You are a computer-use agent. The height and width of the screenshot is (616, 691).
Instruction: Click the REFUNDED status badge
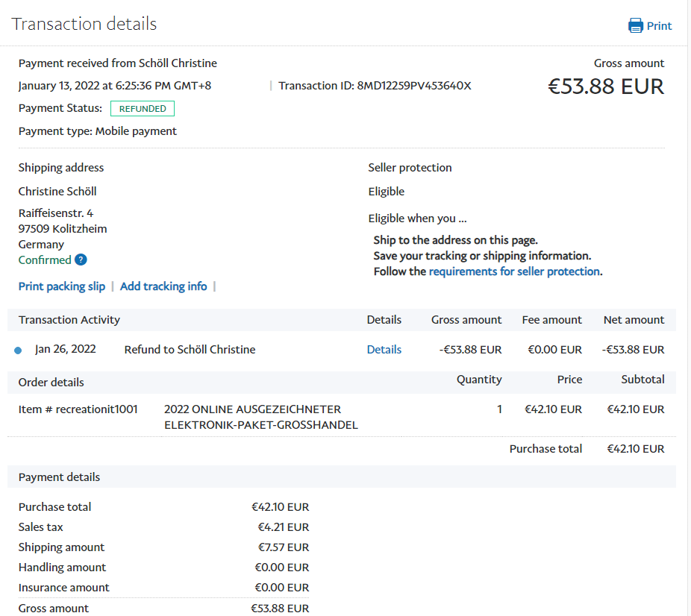(143, 109)
